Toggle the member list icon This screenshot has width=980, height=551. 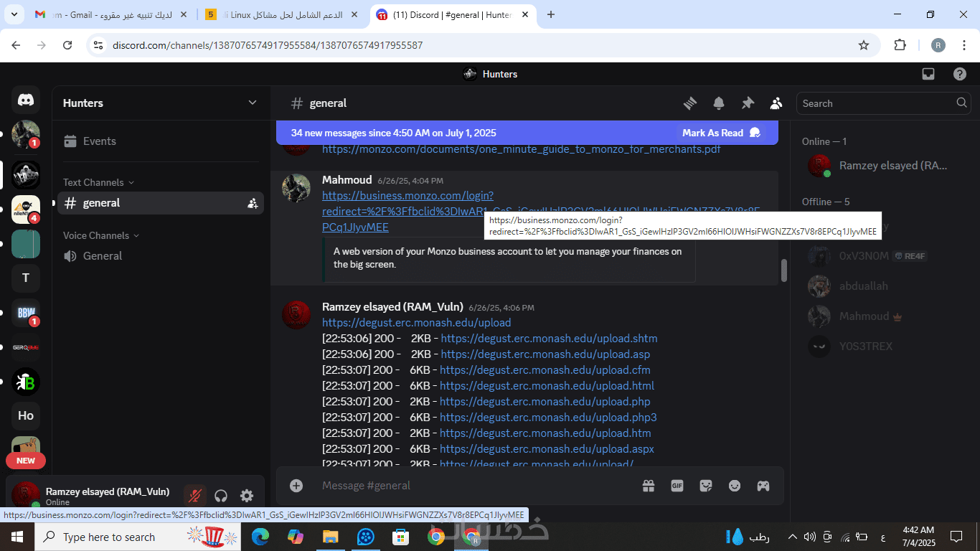[x=776, y=103]
